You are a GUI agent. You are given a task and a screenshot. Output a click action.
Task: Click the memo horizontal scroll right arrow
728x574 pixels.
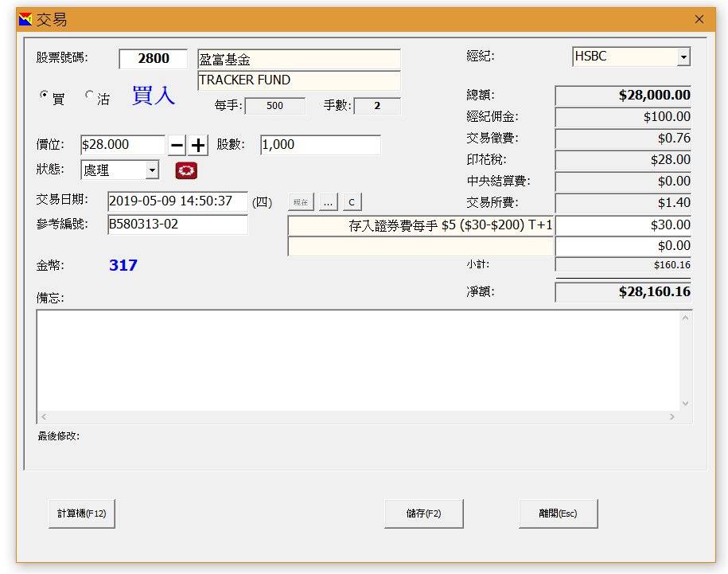tap(672, 416)
